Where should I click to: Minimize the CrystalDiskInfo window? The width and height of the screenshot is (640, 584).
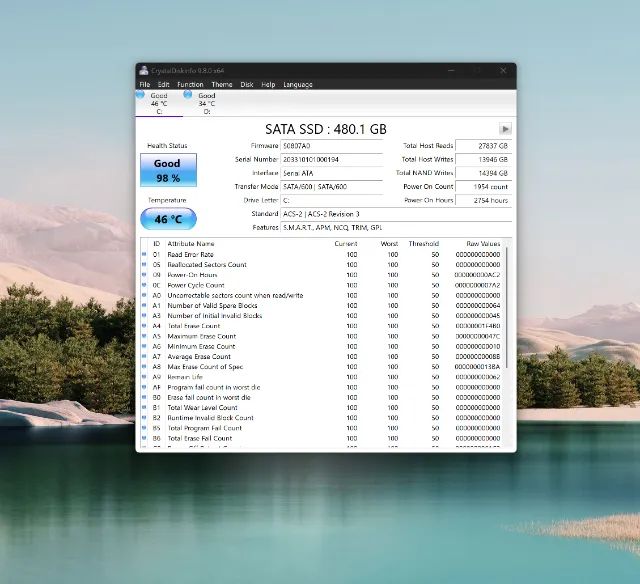coord(451,71)
